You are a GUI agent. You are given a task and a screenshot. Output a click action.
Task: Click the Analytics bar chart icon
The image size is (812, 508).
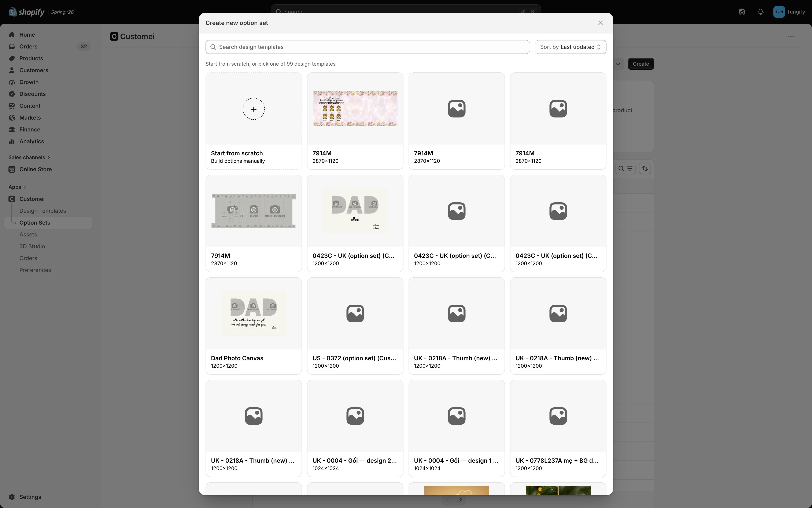(x=12, y=141)
